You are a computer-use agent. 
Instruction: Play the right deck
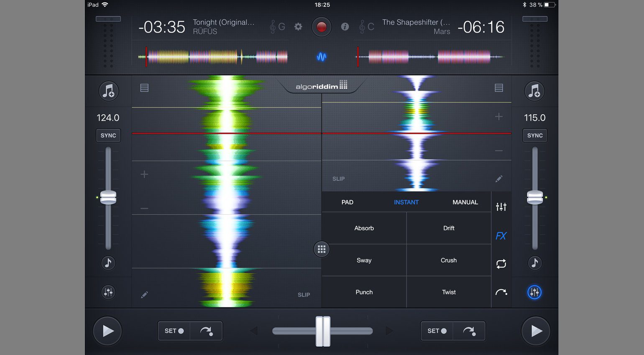[x=536, y=331]
